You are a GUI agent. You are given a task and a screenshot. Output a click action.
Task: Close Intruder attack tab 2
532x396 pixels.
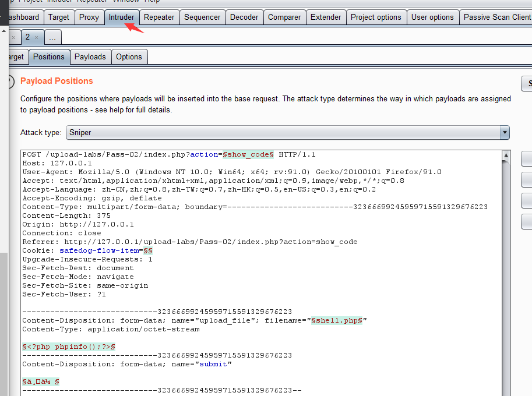point(36,37)
